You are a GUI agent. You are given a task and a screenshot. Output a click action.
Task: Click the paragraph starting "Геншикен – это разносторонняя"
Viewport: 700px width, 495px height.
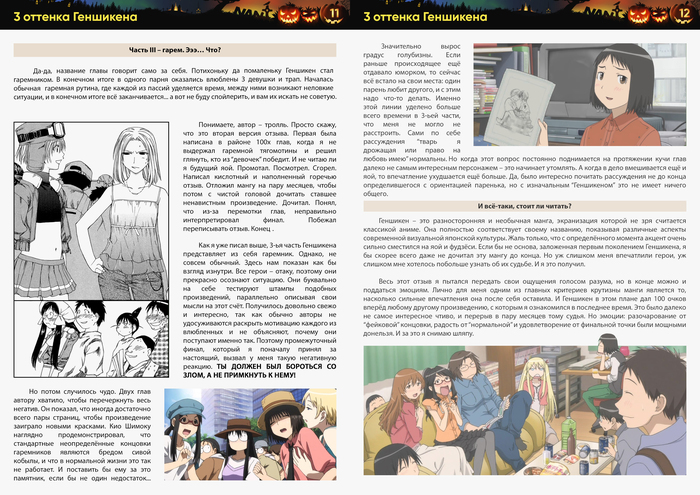click(x=525, y=242)
